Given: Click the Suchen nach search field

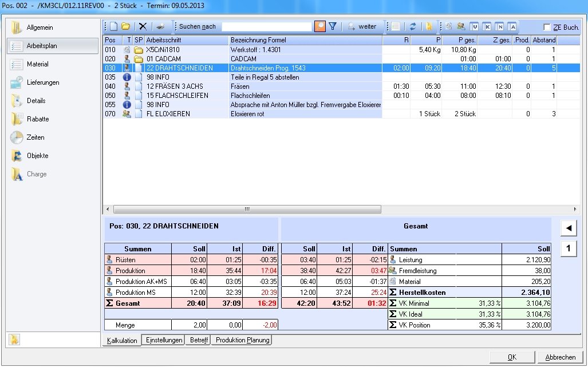Looking at the screenshot, I should [x=267, y=26].
